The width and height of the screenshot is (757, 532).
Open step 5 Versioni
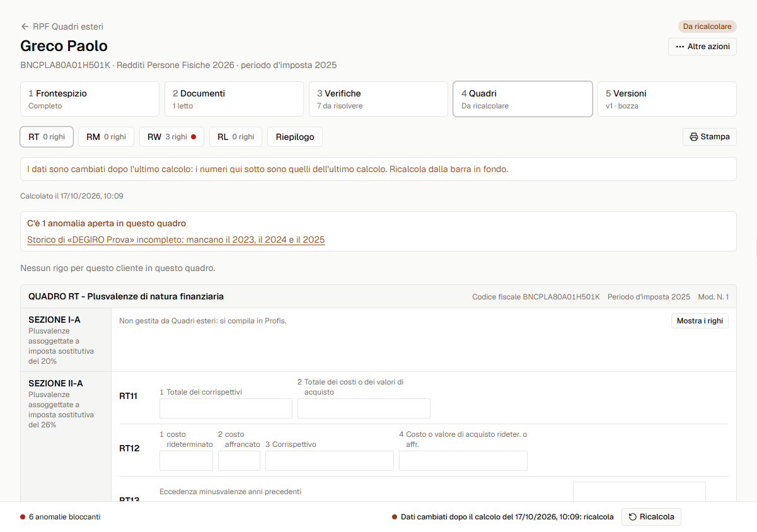tap(667, 99)
